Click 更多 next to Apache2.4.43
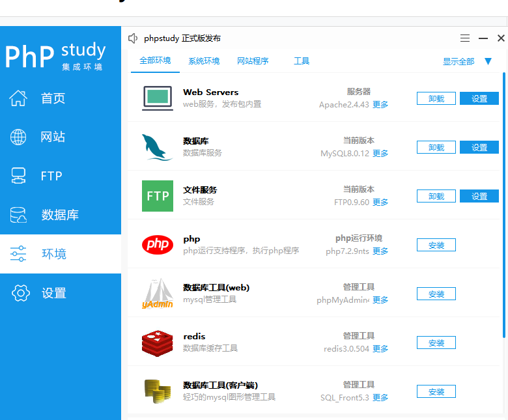The width and height of the screenshot is (508, 420). pyautogui.click(x=380, y=105)
